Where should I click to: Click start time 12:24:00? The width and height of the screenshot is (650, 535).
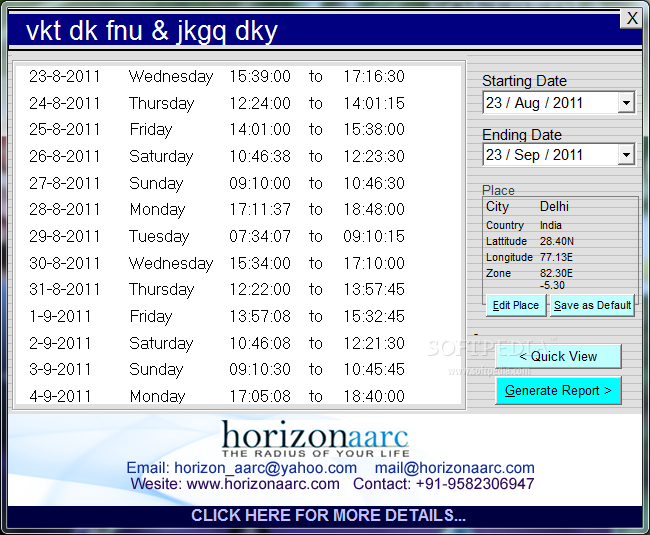(260, 103)
